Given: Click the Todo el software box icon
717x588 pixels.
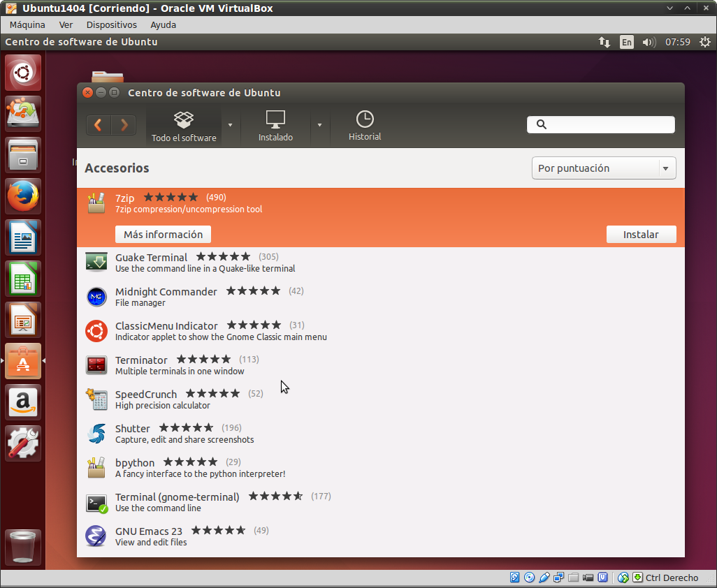Looking at the screenshot, I should [184, 119].
